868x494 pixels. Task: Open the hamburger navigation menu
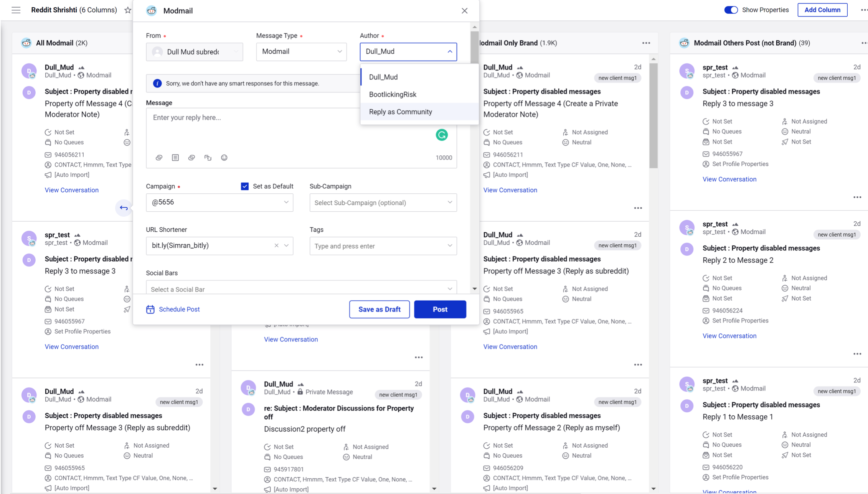tap(16, 10)
